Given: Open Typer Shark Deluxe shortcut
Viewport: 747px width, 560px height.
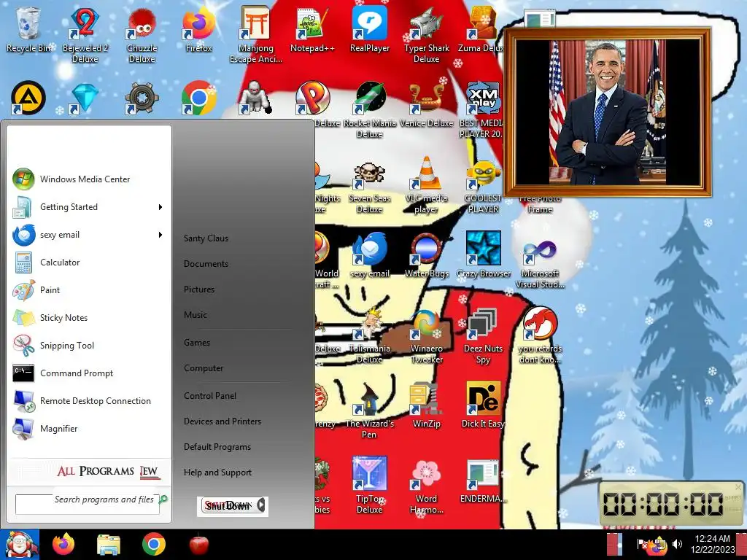Looking at the screenshot, I should coord(426,36).
